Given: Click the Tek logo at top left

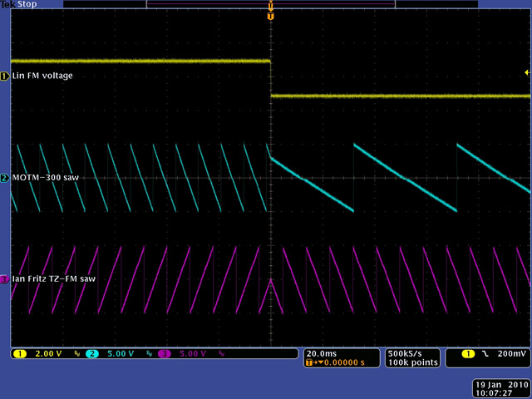Looking at the screenshot, I should (8, 4).
